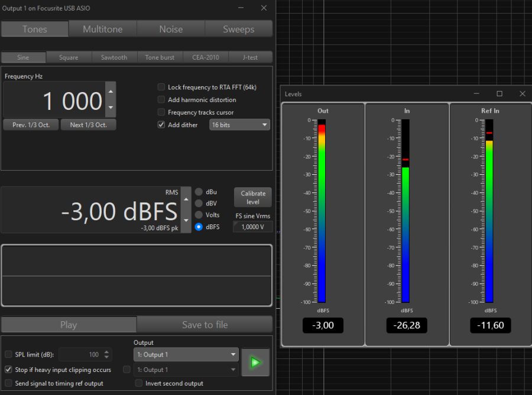Toggle Stop if heavy input clipping occurs
Image resolution: width=532 pixels, height=395 pixels.
[x=8, y=370]
